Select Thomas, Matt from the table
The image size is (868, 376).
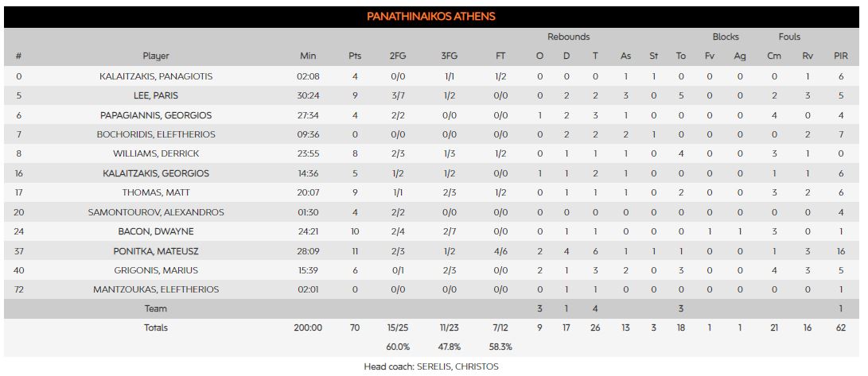(x=156, y=192)
